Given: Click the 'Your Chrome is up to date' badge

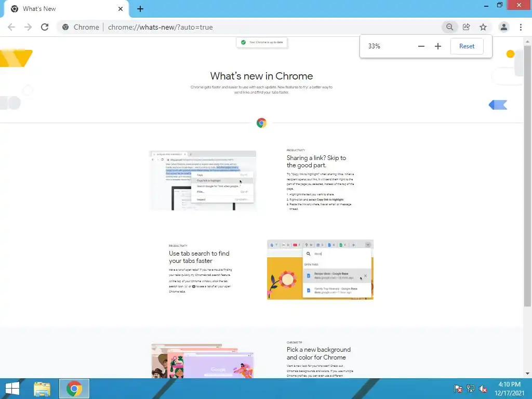Looking at the screenshot, I should click(262, 43).
